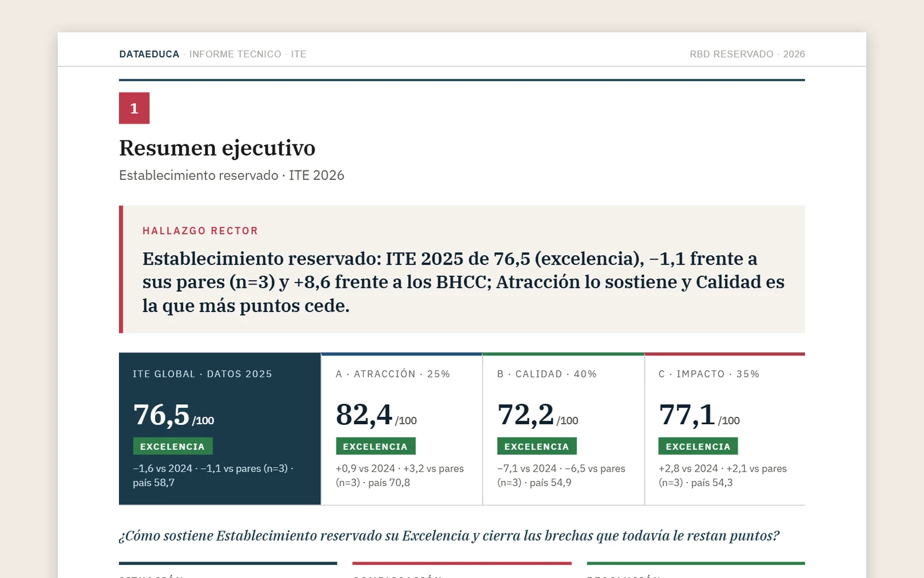Click the EXCELENCIA badge under Atracción
The width and height of the screenshot is (924, 578).
[x=375, y=446]
